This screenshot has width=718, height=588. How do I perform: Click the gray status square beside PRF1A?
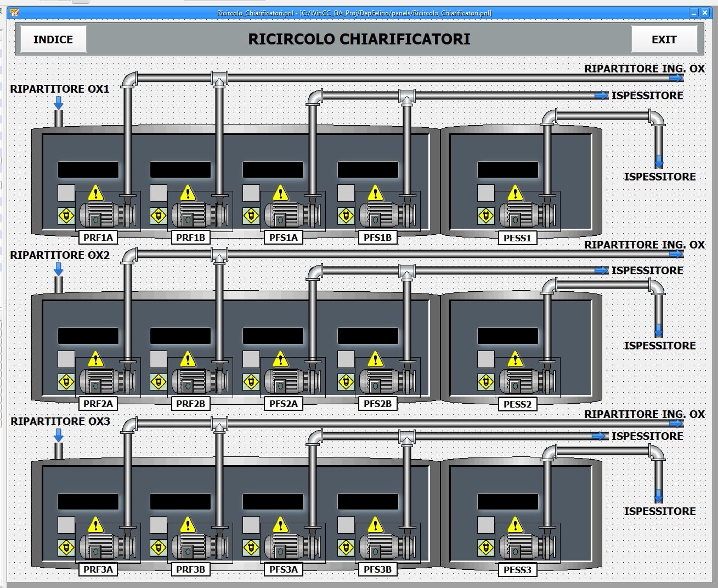[x=66, y=193]
